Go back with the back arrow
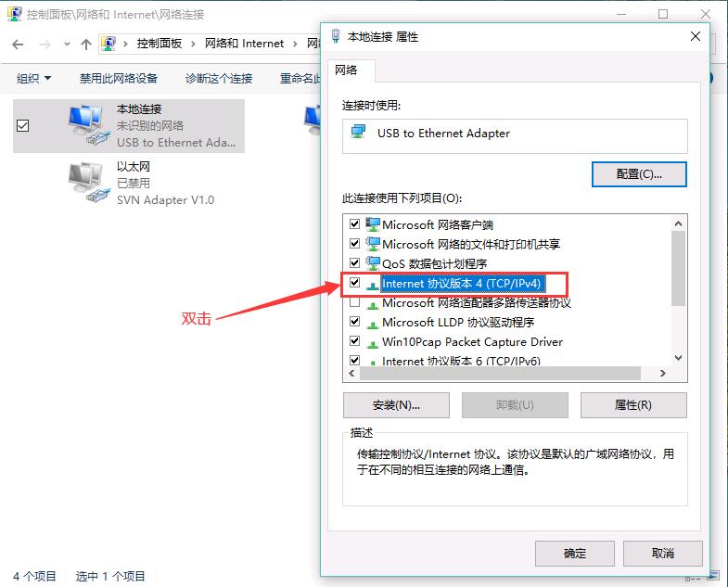This screenshot has width=728, height=587. [18, 45]
